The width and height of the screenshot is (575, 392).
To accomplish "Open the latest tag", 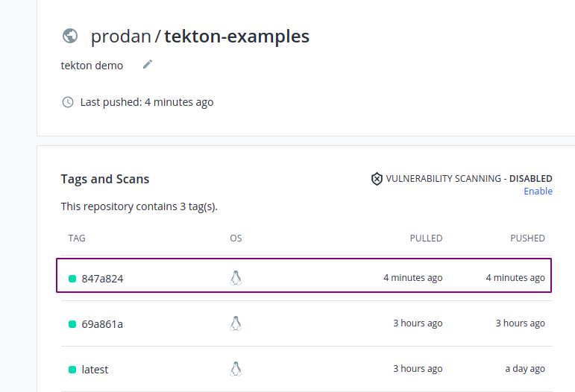I will point(95,370).
